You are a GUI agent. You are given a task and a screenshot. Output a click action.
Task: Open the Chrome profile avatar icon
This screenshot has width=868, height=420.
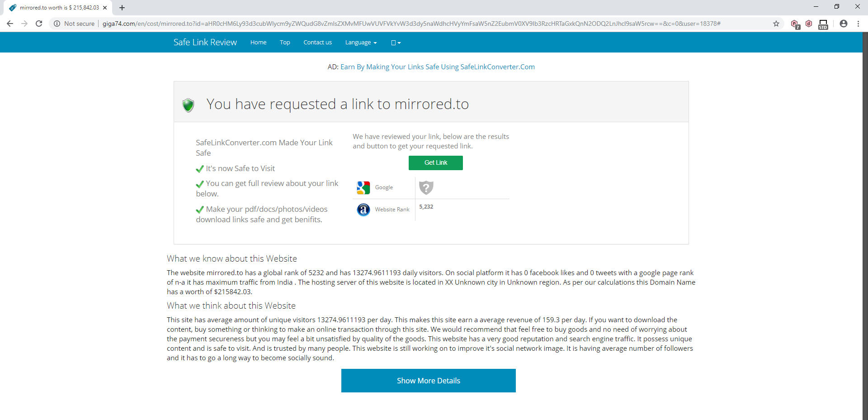pyautogui.click(x=844, y=24)
